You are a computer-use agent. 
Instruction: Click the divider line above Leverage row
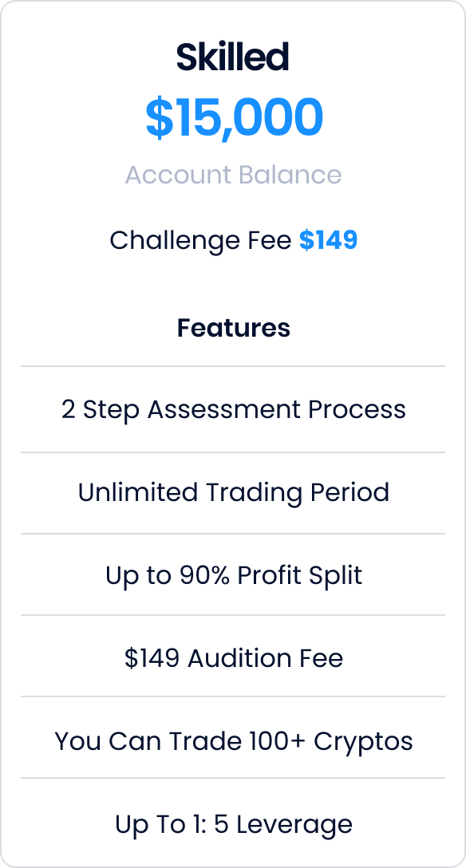(233, 778)
